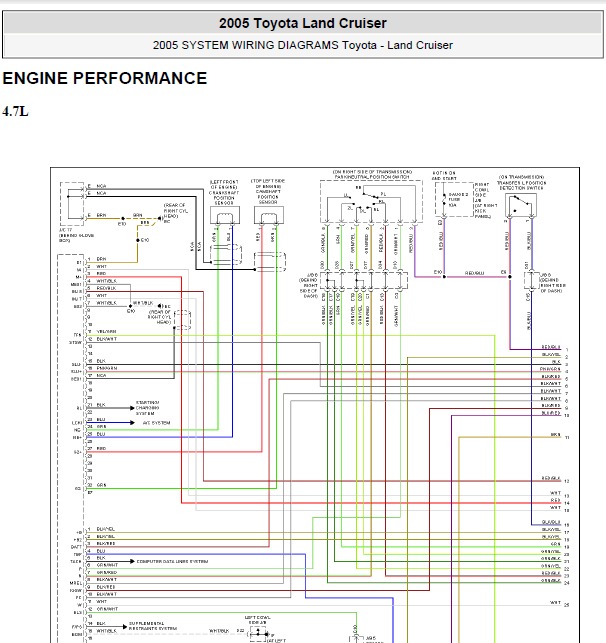The image size is (606, 643).
Task: Click the 'CAMSHAFT POSITION SENSOR' label text
Action: coord(268,196)
